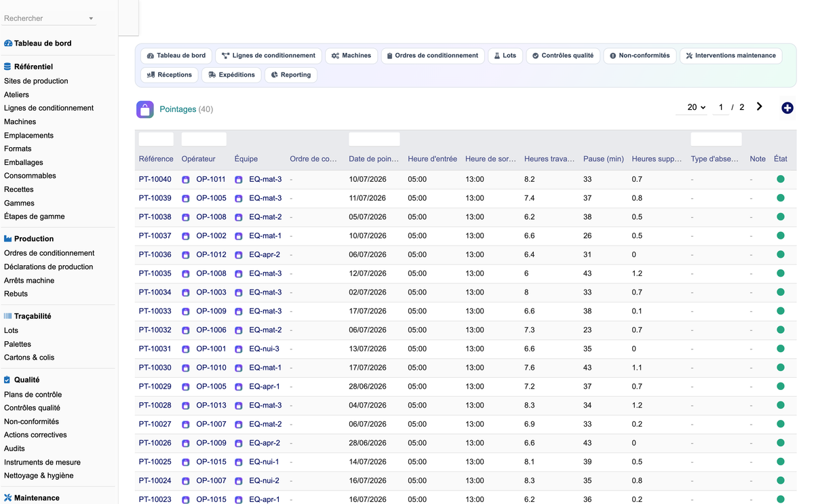Switch to the Machines tab
Viewport: 814px width, 504px height.
coord(351,56)
